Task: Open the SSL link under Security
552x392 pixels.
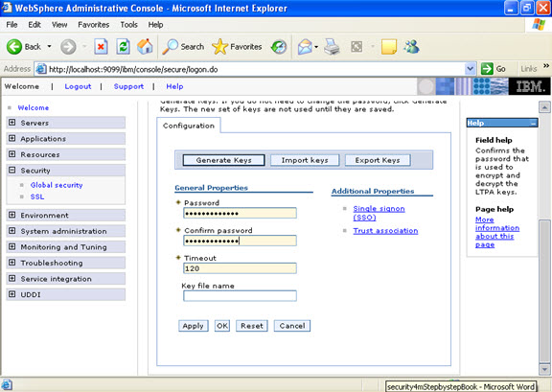Action: [37, 196]
